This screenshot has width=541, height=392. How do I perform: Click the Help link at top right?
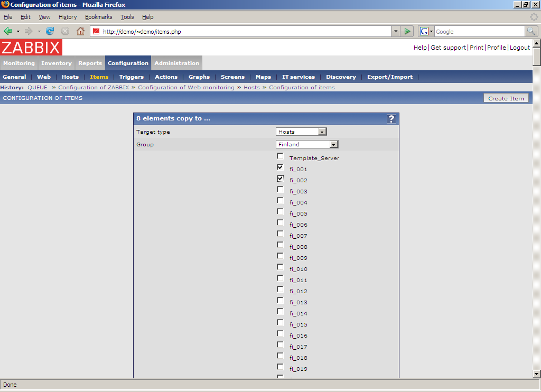point(420,48)
